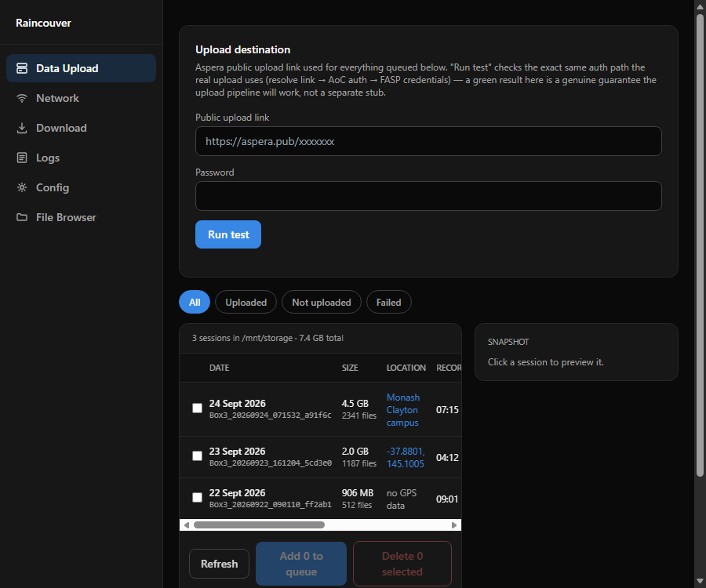Tick the 22 Sept 2026 session checkbox

[197, 497]
